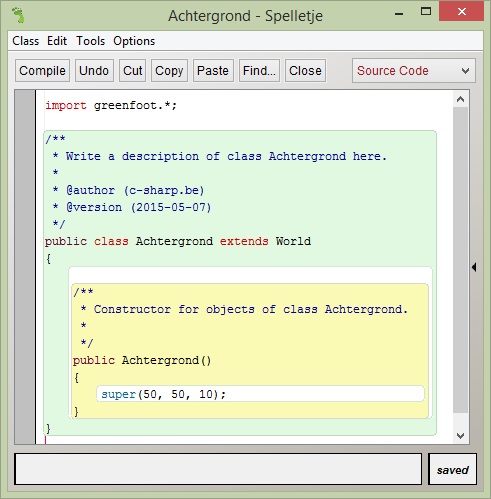Click the Undo button
The width and height of the screenshot is (491, 499).
[x=94, y=71]
